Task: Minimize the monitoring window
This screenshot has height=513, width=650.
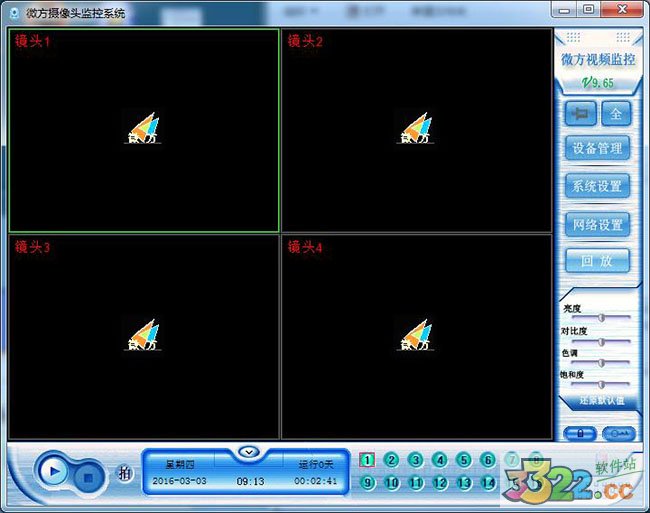Action: pos(564,10)
